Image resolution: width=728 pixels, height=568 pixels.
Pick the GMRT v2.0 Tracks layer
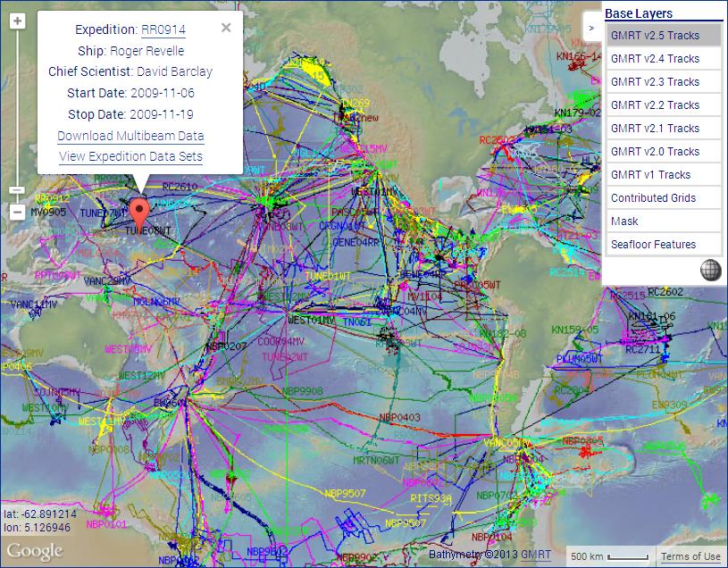click(x=664, y=152)
